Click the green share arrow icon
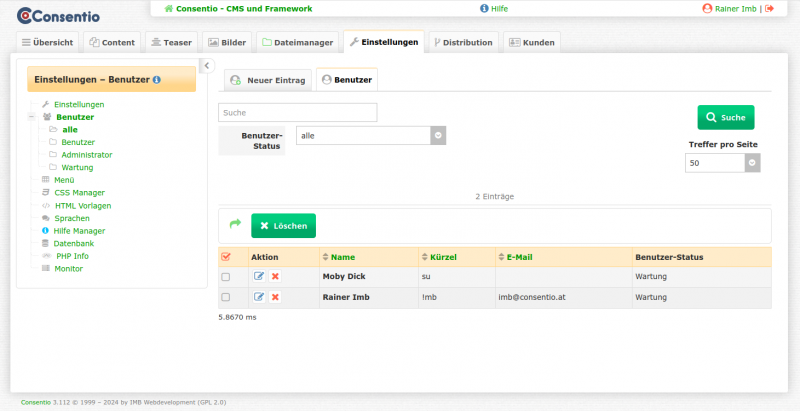The width and height of the screenshot is (800, 411). [x=235, y=225]
